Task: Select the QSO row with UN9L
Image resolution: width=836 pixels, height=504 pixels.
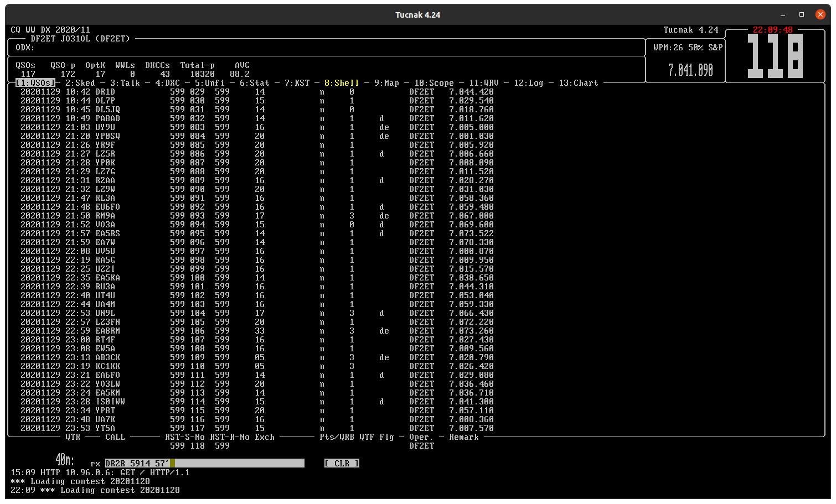Action: pos(257,313)
